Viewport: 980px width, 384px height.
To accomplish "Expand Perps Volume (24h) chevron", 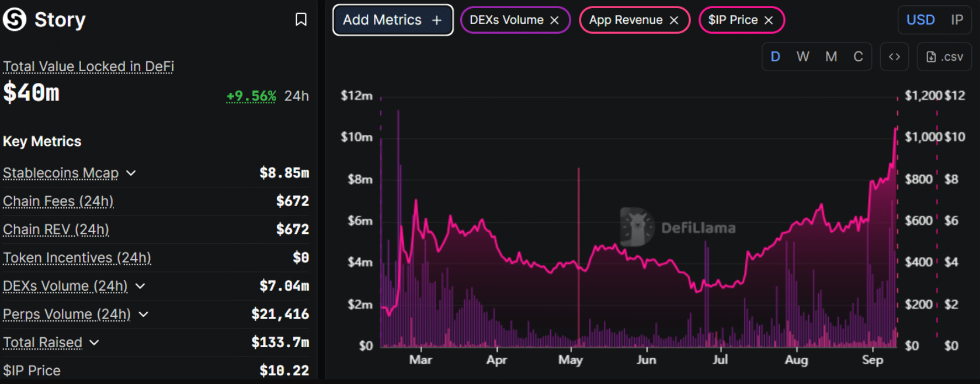I will pyautogui.click(x=144, y=315).
